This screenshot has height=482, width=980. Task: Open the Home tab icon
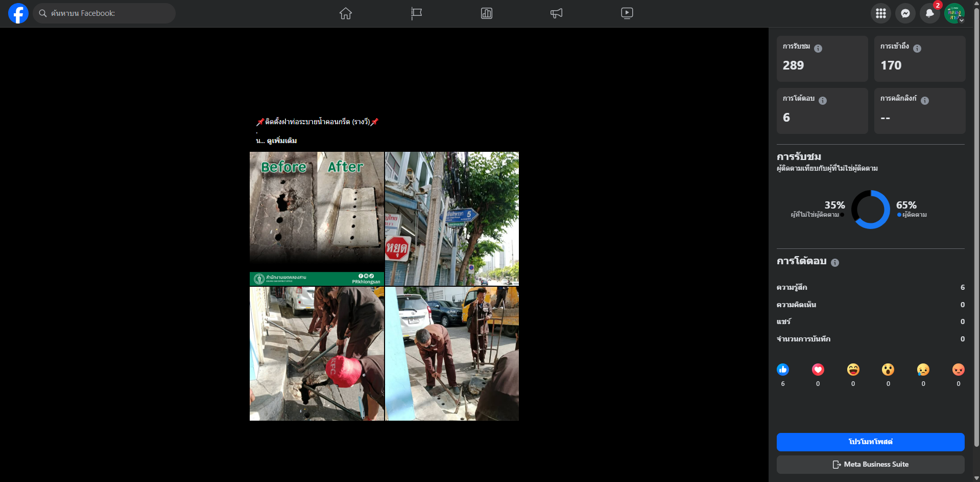pyautogui.click(x=346, y=13)
